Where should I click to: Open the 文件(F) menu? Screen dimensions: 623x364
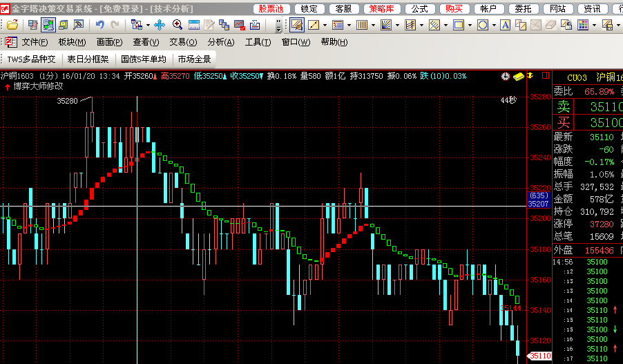tap(35, 42)
